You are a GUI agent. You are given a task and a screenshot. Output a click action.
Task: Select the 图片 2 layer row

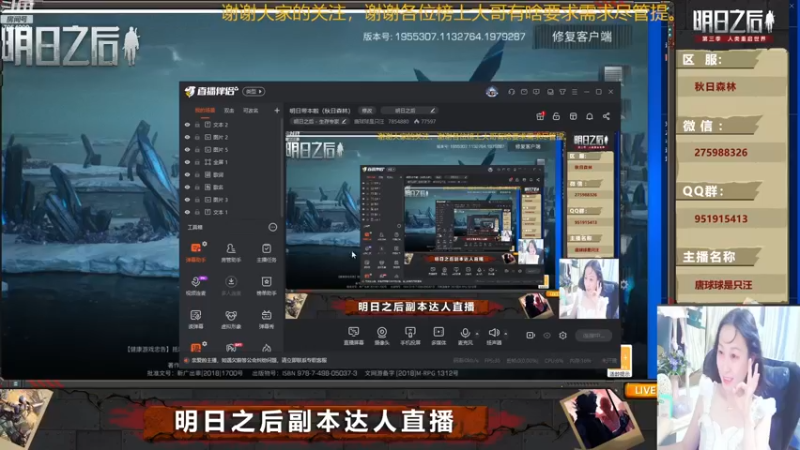(x=232, y=137)
